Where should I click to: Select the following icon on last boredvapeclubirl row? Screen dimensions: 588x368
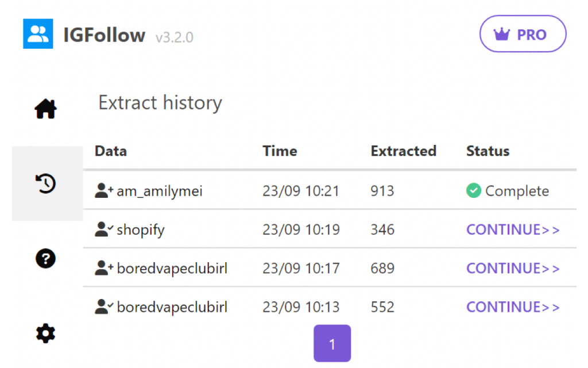pos(102,306)
